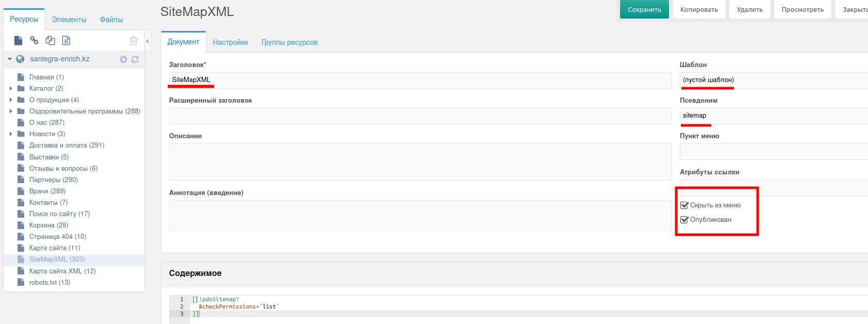The height and width of the screenshot is (324, 868).
Task: Click the Атрибуты ссылки input field
Action: coord(774,187)
